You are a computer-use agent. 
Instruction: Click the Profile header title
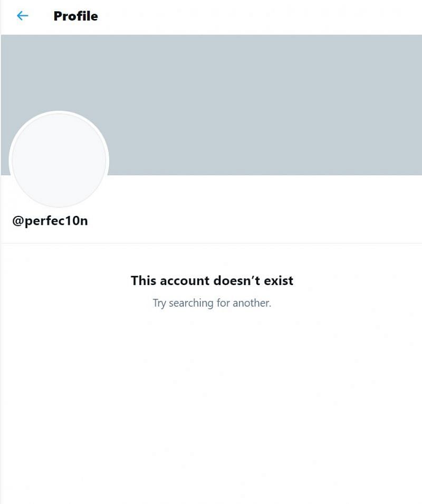[75, 16]
